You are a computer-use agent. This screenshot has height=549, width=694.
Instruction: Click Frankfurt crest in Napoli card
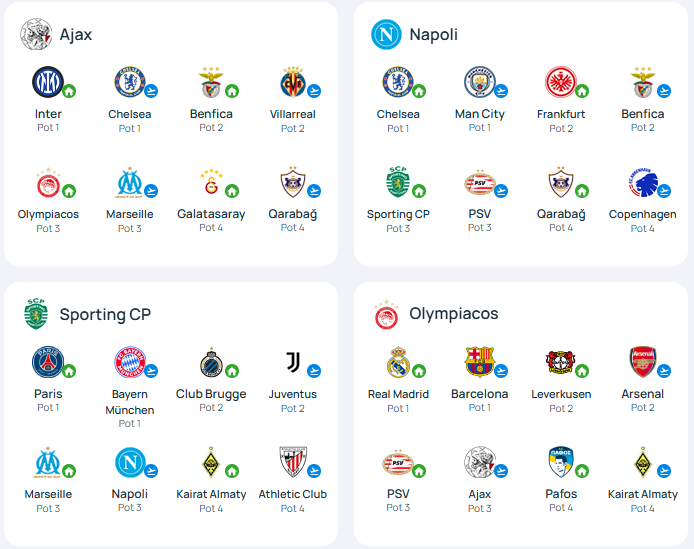pyautogui.click(x=561, y=82)
